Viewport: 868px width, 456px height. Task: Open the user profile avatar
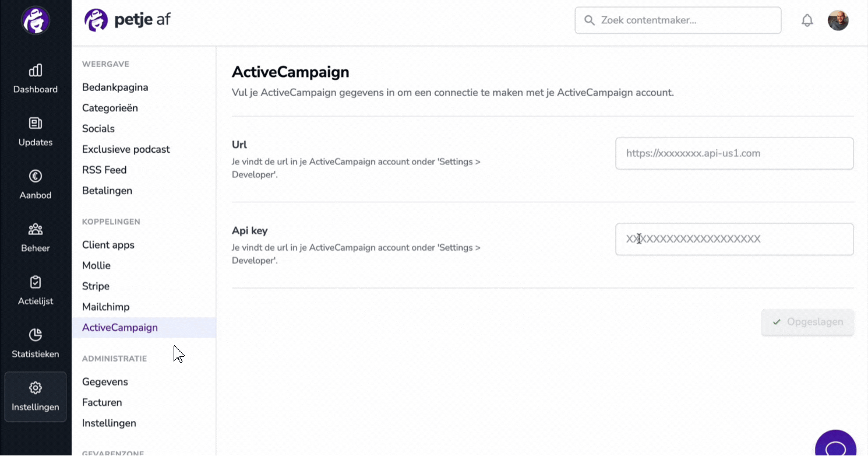[x=838, y=20]
